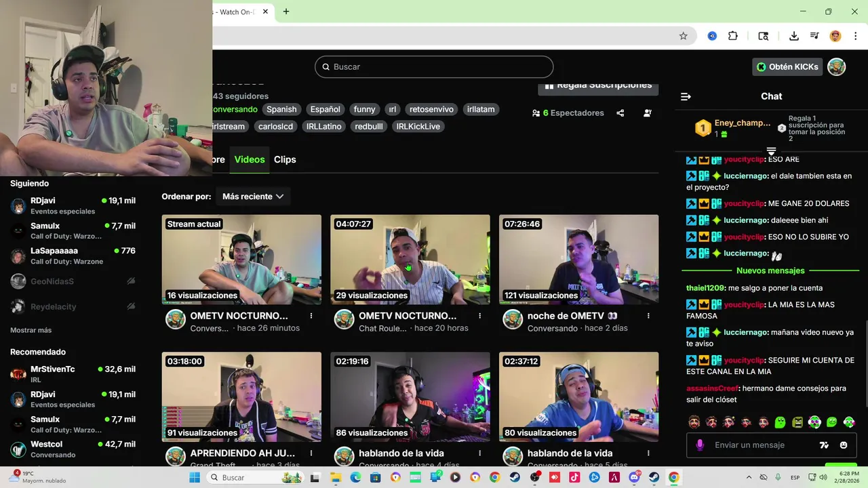Select the retosenvivo tag
The image size is (868, 488).
click(431, 109)
